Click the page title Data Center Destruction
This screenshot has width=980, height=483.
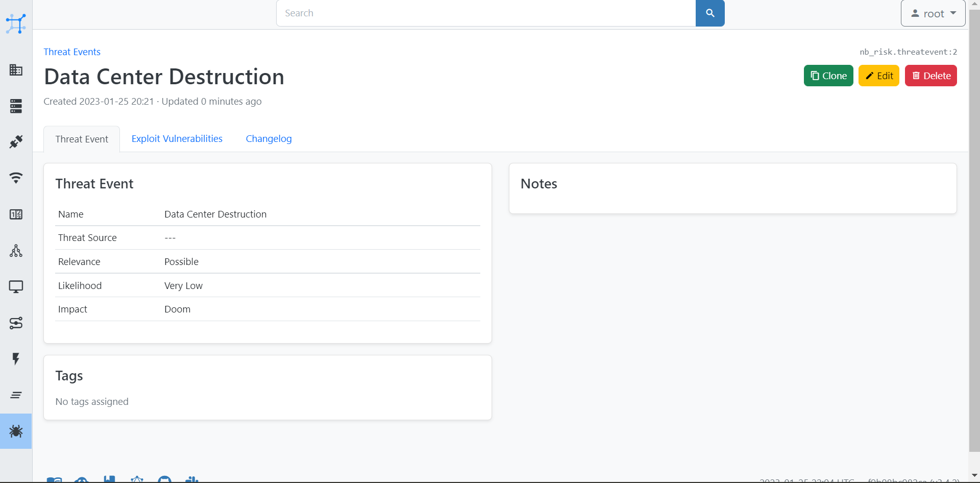click(164, 77)
